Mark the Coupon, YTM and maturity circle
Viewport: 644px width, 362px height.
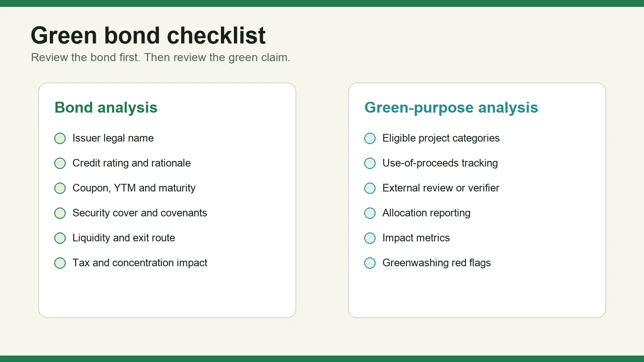[x=60, y=188]
